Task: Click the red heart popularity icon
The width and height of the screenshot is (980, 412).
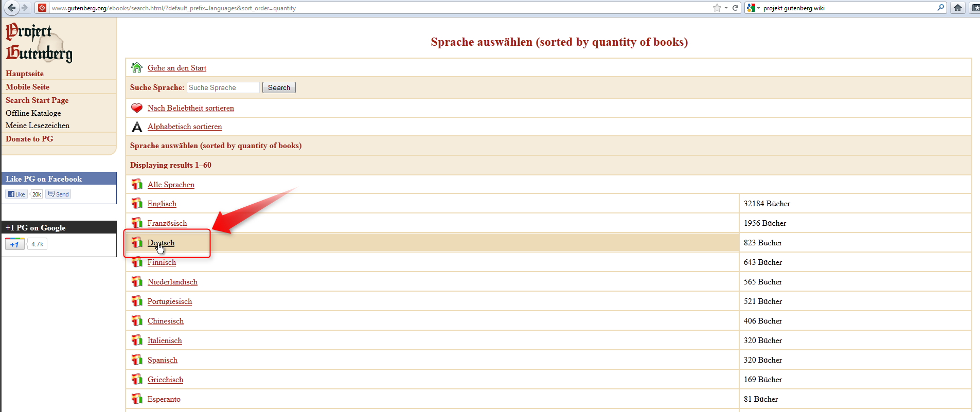Action: (x=137, y=108)
